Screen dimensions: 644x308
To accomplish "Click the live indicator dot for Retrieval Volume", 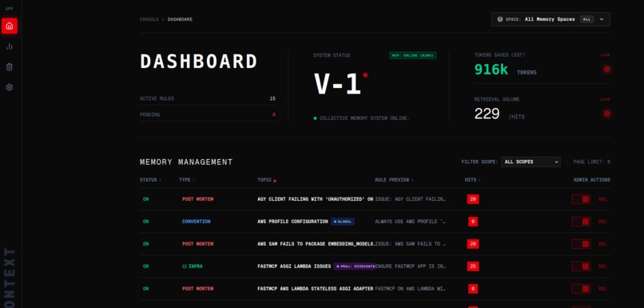I will [606, 114].
